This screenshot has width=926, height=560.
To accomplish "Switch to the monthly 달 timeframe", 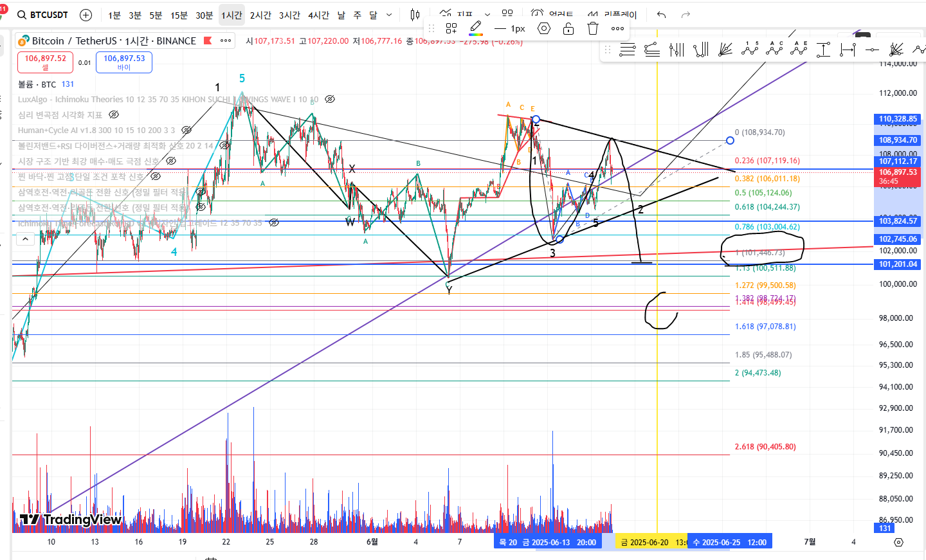I will 373,15.
